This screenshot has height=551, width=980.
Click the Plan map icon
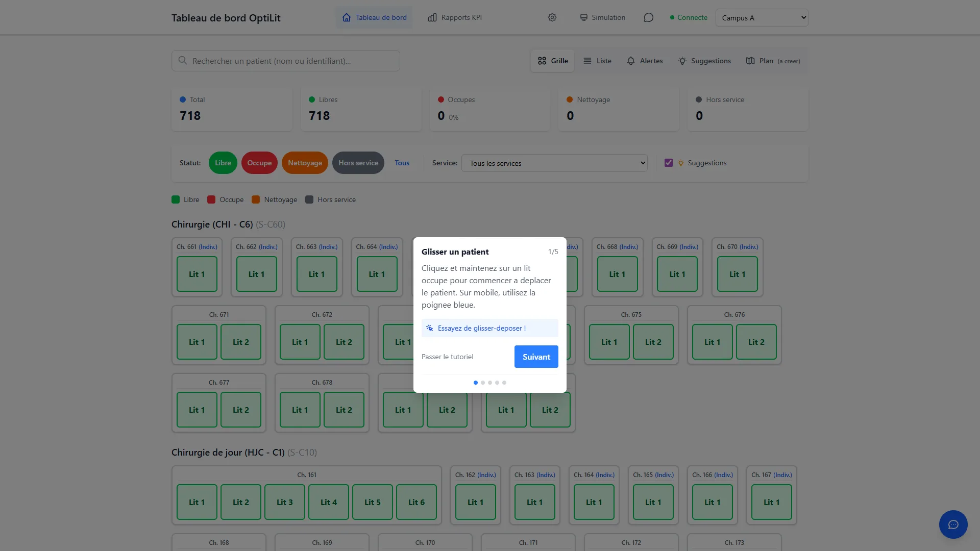click(x=751, y=61)
